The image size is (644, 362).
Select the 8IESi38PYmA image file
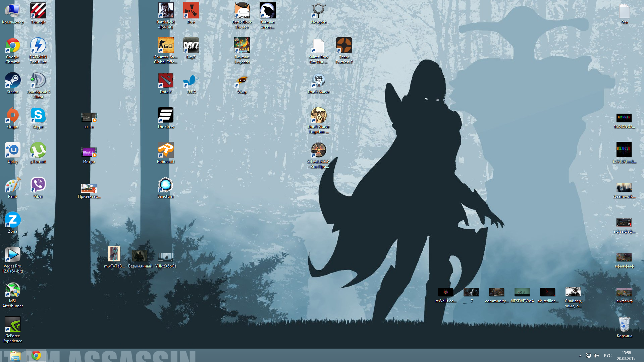522,295
